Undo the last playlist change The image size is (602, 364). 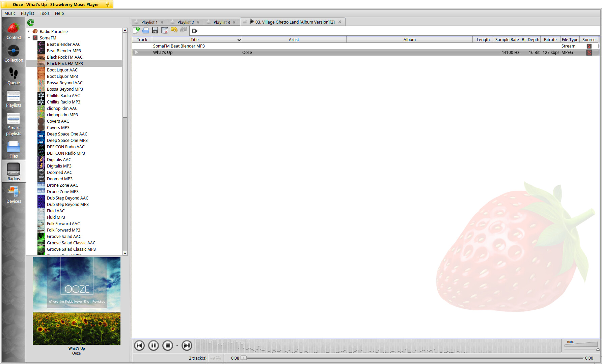[174, 30]
